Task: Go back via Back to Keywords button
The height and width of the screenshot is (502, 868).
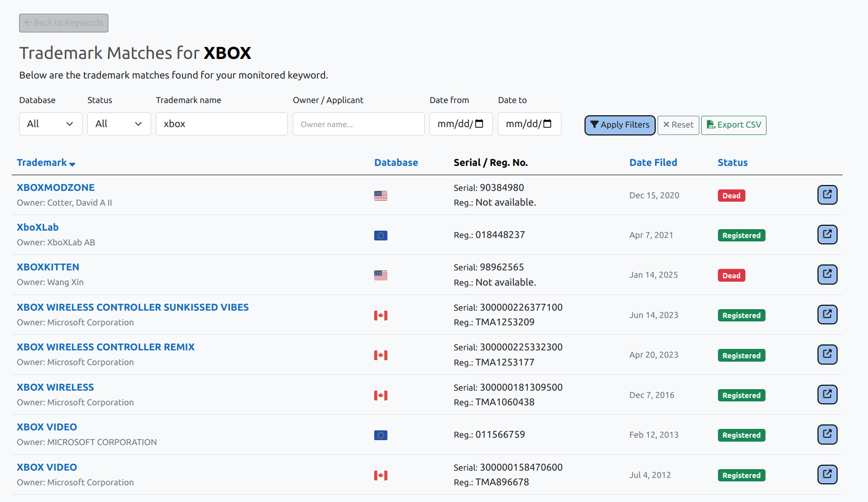Action: (x=64, y=23)
